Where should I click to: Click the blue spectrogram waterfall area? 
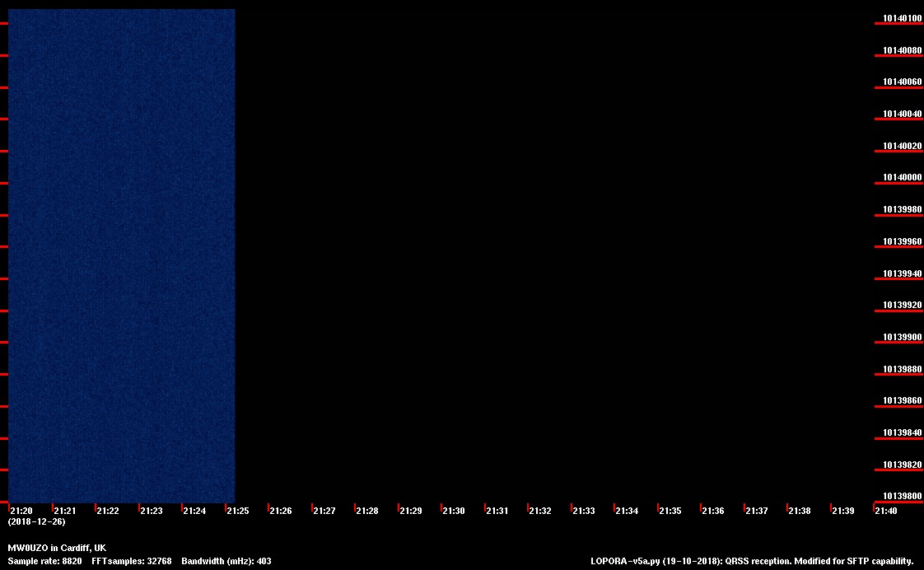point(121,255)
